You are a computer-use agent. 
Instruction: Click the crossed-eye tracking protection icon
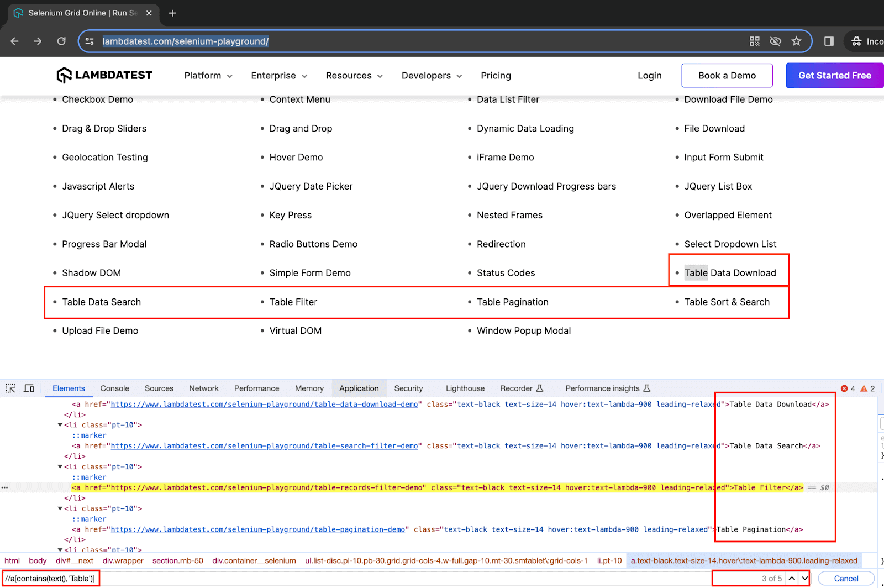click(x=776, y=41)
